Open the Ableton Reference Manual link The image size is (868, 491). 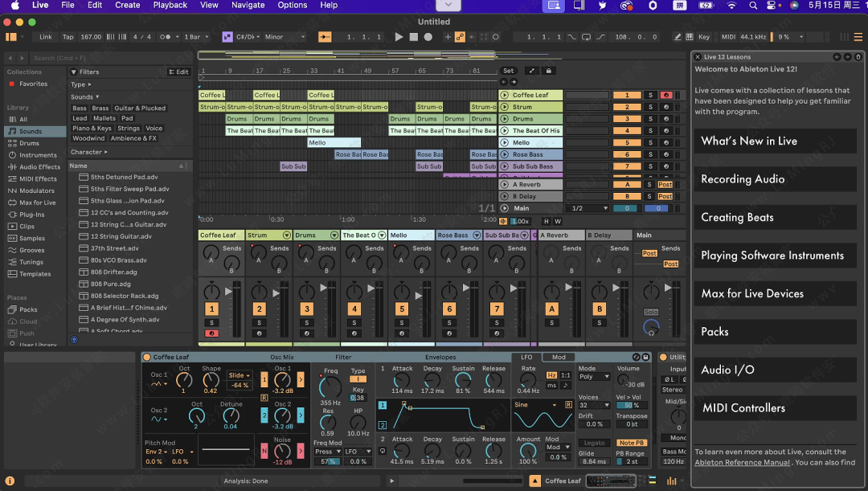742,462
